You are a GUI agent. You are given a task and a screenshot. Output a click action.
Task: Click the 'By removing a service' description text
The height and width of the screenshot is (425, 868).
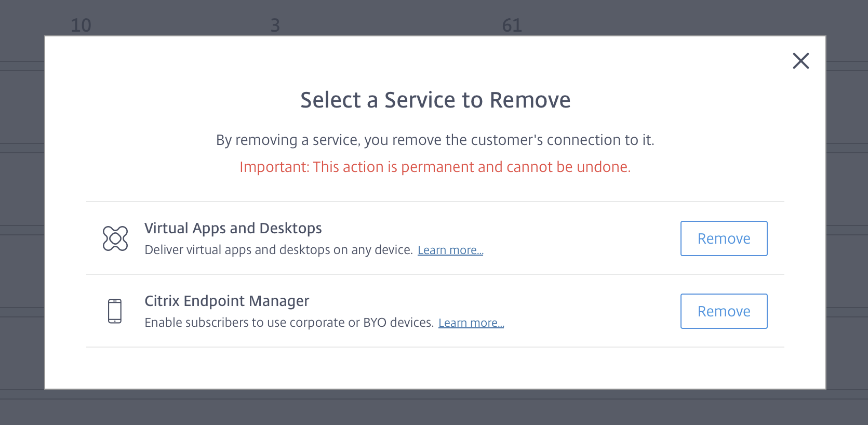pos(435,140)
